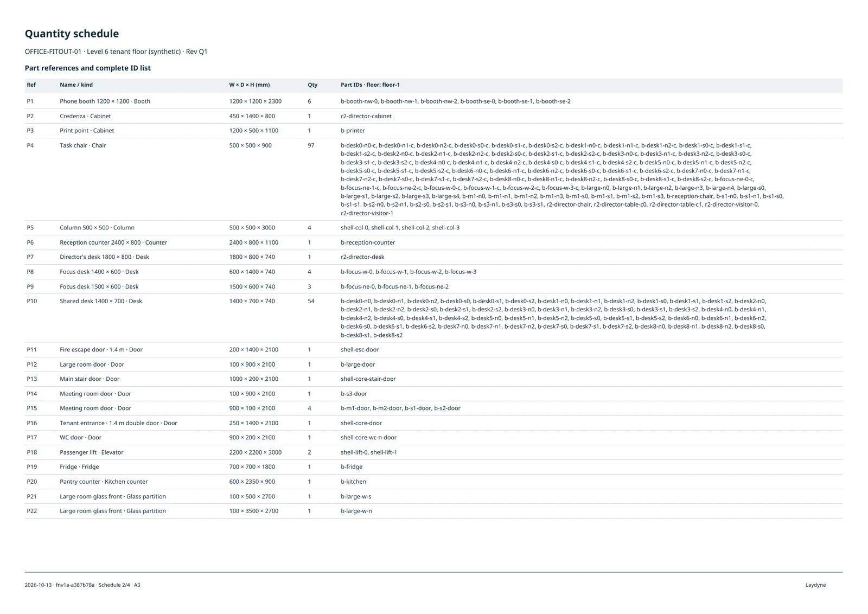The width and height of the screenshot is (868, 614).
Task: Select the ID "r2-director-desk"
Action: [362, 257]
